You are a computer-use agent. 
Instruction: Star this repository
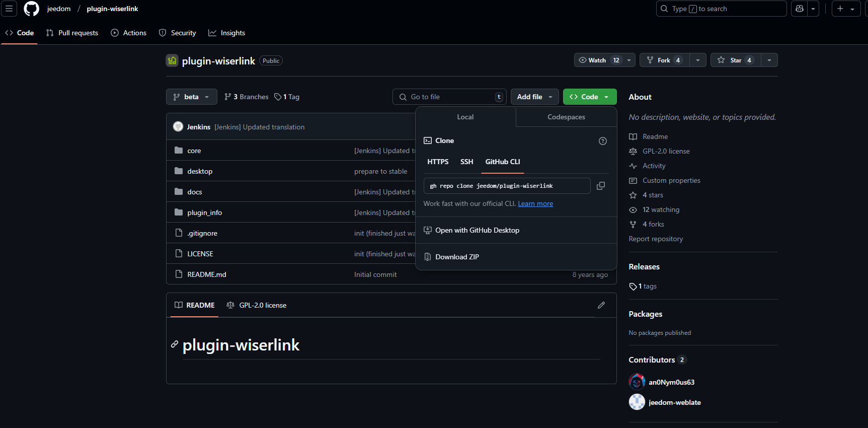click(736, 60)
